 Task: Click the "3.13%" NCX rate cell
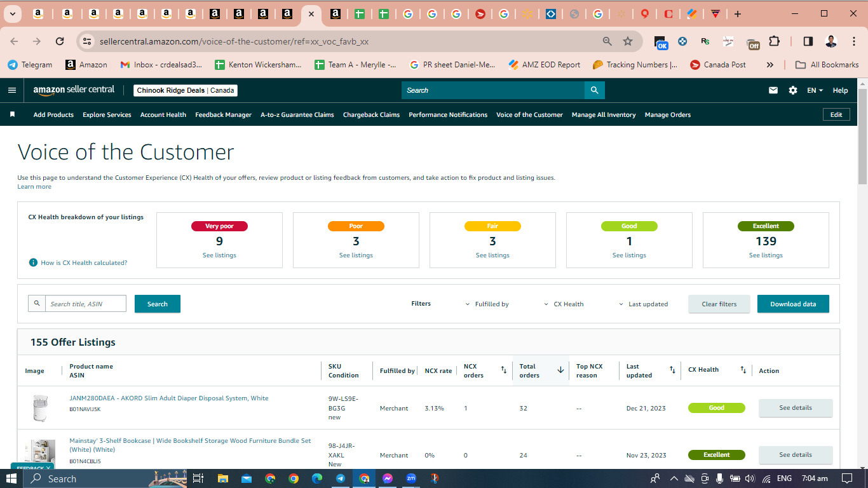pyautogui.click(x=435, y=408)
